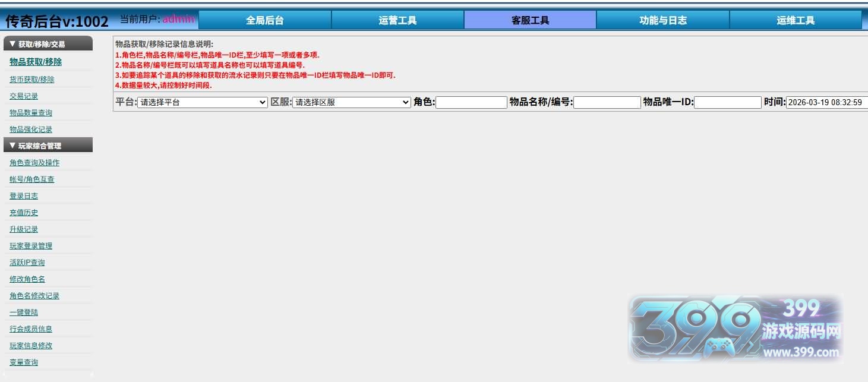Click instruction line starting 1.角色栏
Image resolution: width=868 pixels, height=382 pixels.
pos(217,55)
